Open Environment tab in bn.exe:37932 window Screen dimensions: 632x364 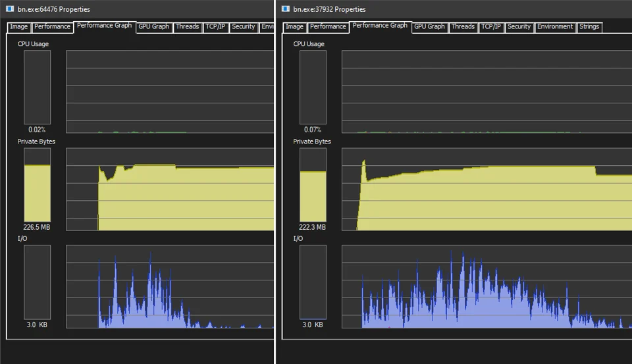point(555,27)
